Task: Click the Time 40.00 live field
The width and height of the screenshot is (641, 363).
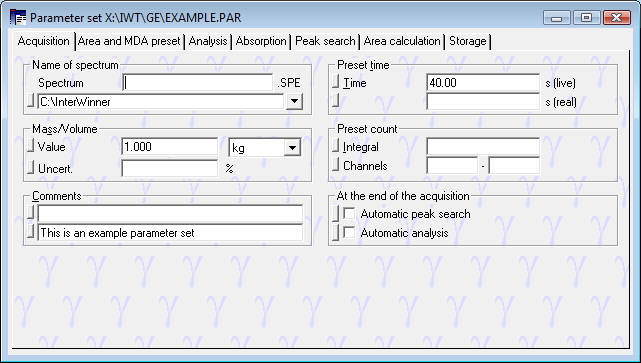Action: click(x=483, y=83)
